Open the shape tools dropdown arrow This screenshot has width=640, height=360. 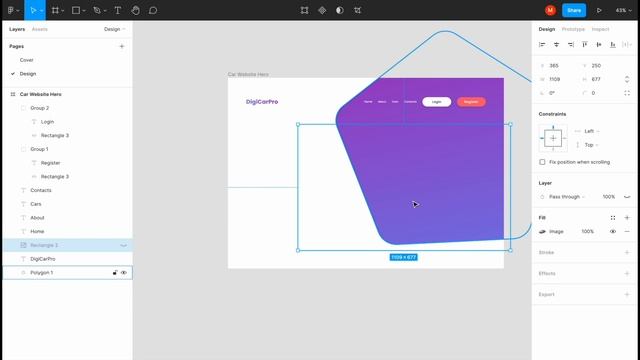84,11
